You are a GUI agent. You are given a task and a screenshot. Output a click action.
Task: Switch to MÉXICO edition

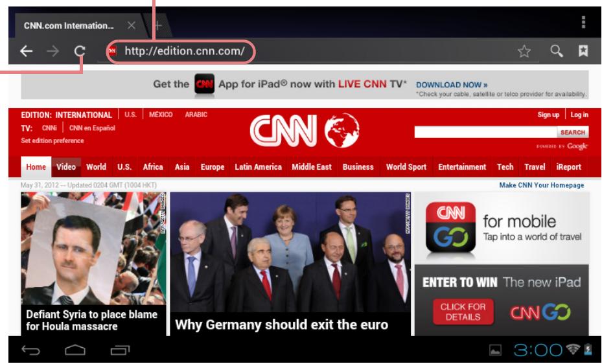click(x=161, y=115)
